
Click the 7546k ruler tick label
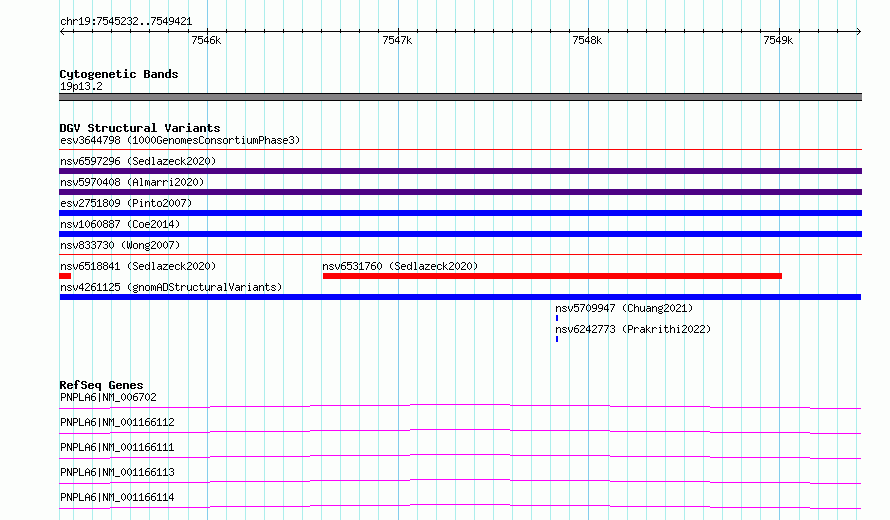(206, 40)
